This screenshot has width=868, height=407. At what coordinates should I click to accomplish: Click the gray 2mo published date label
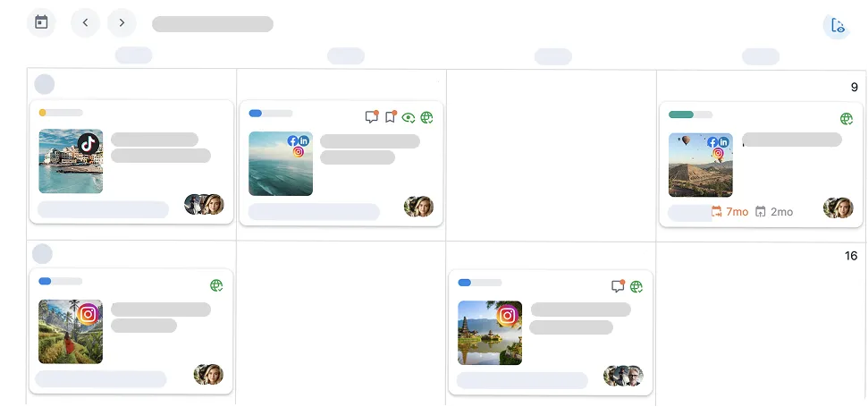(774, 211)
